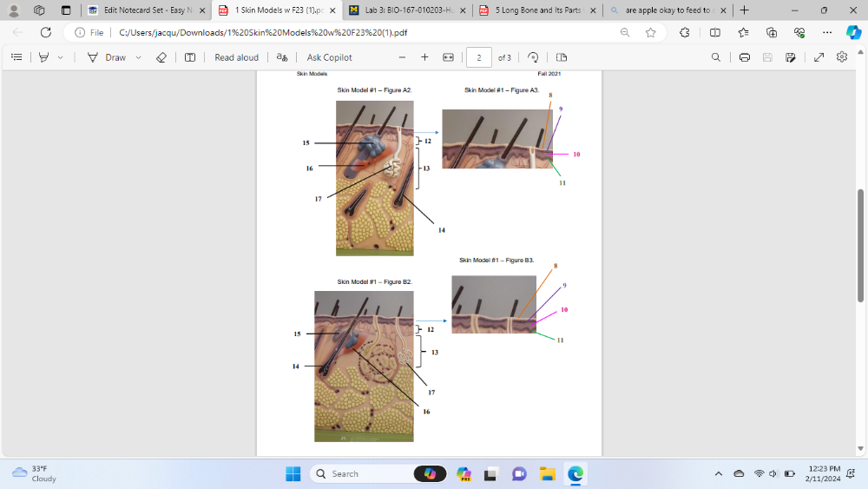Viewport: 868px width, 489px height.
Task: Click the page number input field
Action: pyautogui.click(x=478, y=57)
